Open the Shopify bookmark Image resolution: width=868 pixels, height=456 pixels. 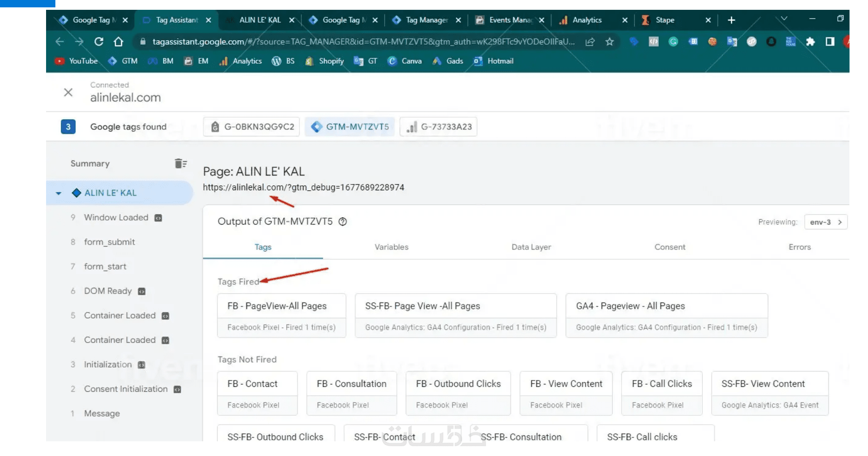click(324, 61)
